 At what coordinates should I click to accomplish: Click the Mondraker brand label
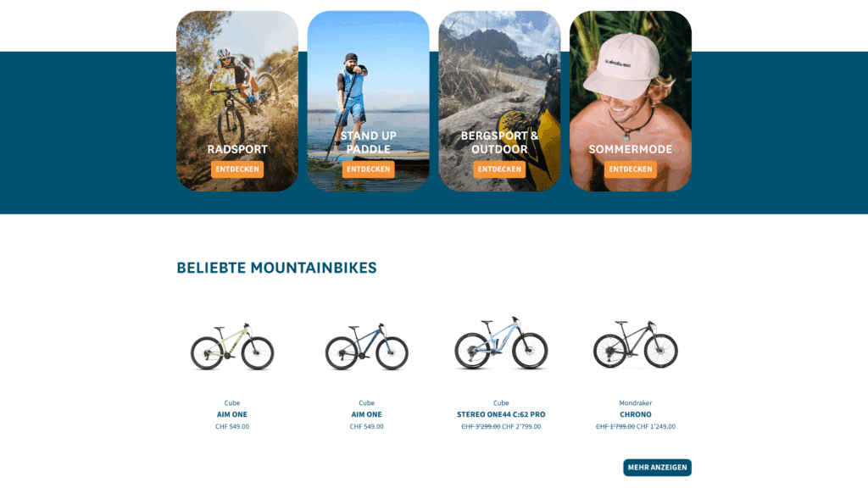(636, 402)
